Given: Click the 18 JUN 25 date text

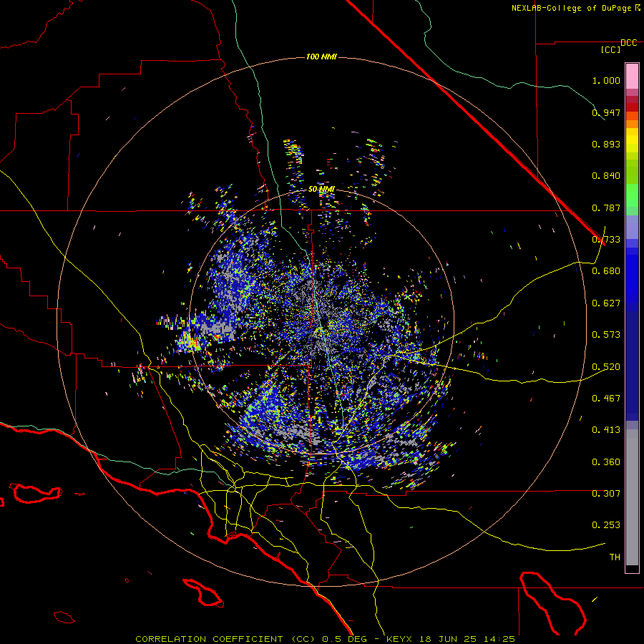Looking at the screenshot, I should click(448, 639).
